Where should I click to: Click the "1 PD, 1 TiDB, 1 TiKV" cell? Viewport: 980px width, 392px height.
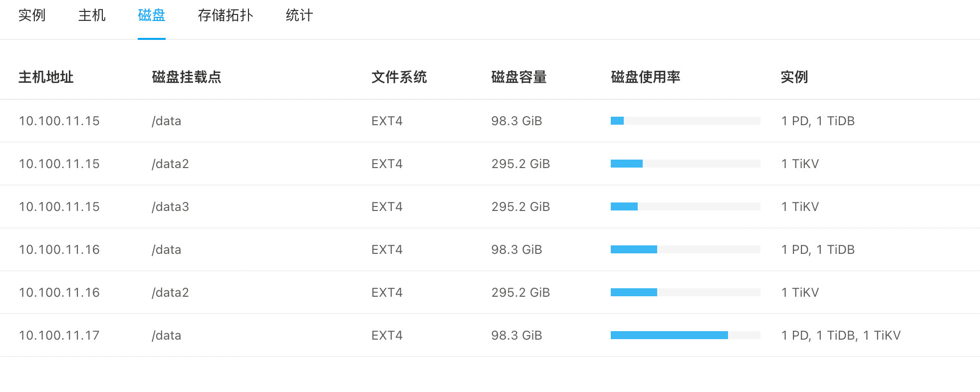pos(840,335)
